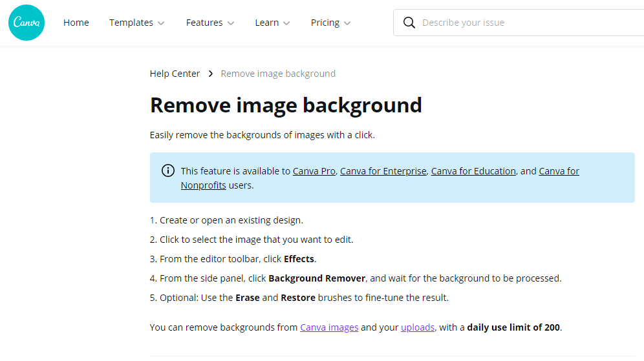This screenshot has width=644, height=361.
Task: Open the Pricing menu
Action: 330,23
